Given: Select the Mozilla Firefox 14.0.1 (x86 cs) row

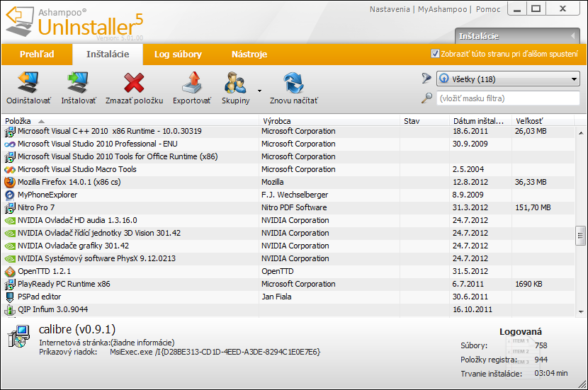Looking at the screenshot, I should (x=288, y=182).
